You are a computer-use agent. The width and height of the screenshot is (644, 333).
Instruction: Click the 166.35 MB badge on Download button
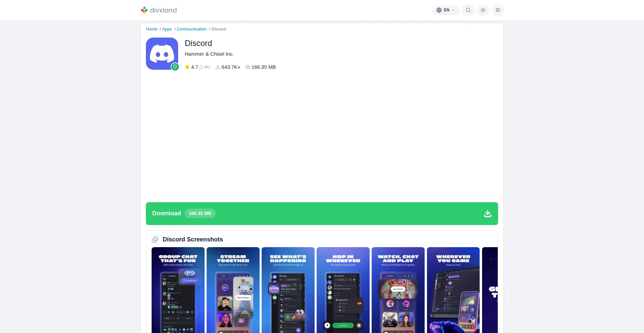(200, 214)
